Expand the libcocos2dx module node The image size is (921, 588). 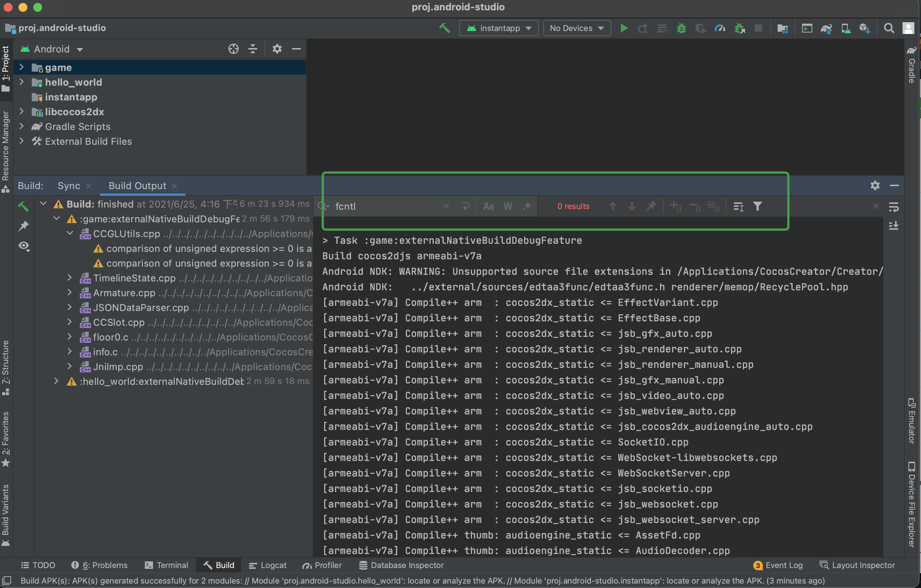pyautogui.click(x=22, y=112)
